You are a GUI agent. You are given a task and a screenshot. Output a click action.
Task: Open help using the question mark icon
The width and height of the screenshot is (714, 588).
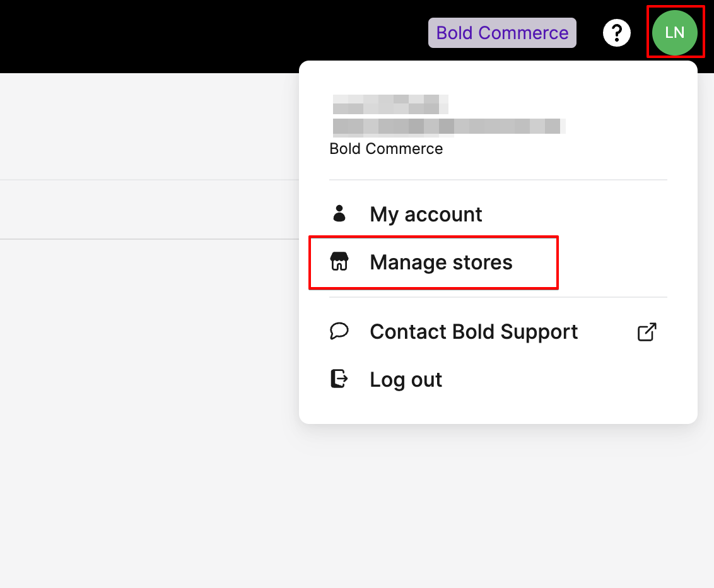point(616,32)
